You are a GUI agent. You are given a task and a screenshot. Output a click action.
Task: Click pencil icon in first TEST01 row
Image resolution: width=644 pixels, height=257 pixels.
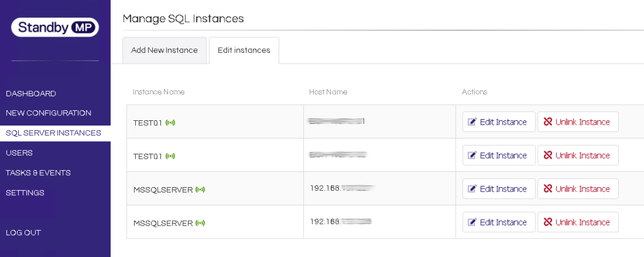(x=473, y=122)
